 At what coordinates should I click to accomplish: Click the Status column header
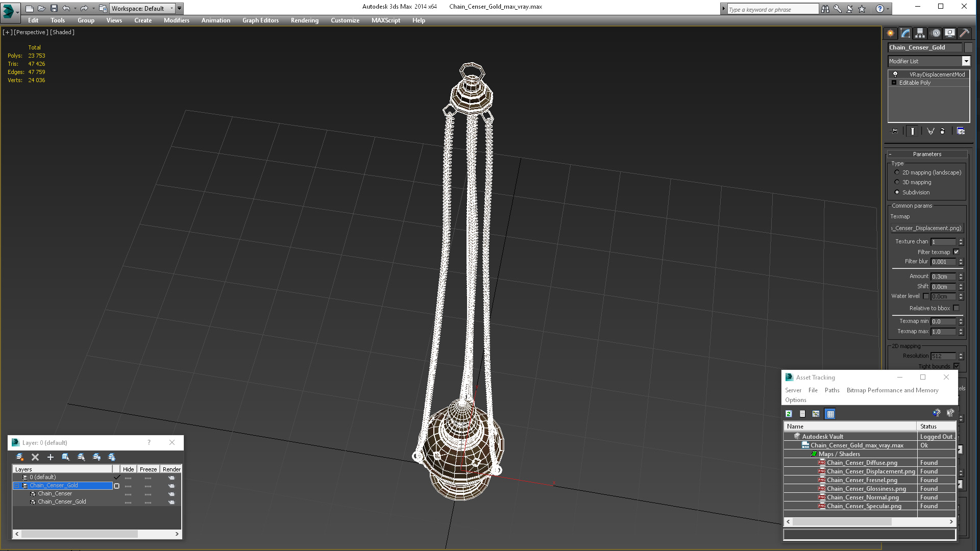pyautogui.click(x=936, y=427)
